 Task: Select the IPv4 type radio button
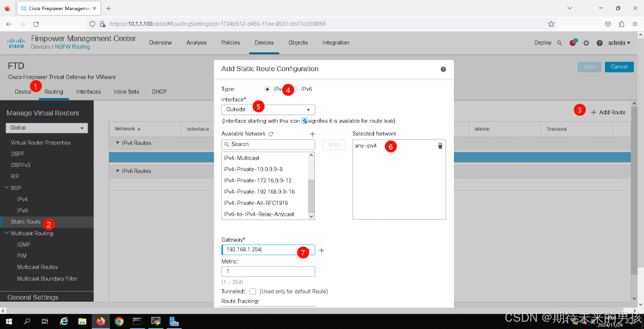267,89
